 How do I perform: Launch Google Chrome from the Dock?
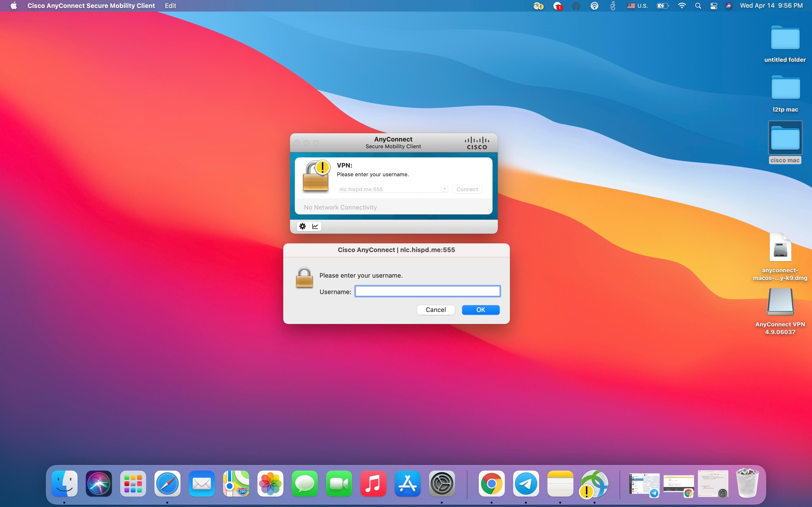coord(492,484)
